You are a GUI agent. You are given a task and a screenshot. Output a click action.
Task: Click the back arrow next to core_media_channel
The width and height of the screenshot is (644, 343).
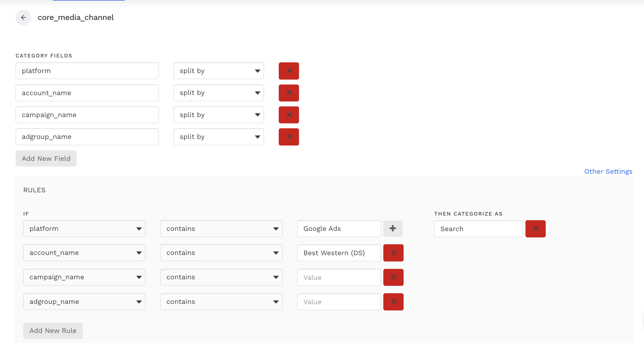coord(24,18)
